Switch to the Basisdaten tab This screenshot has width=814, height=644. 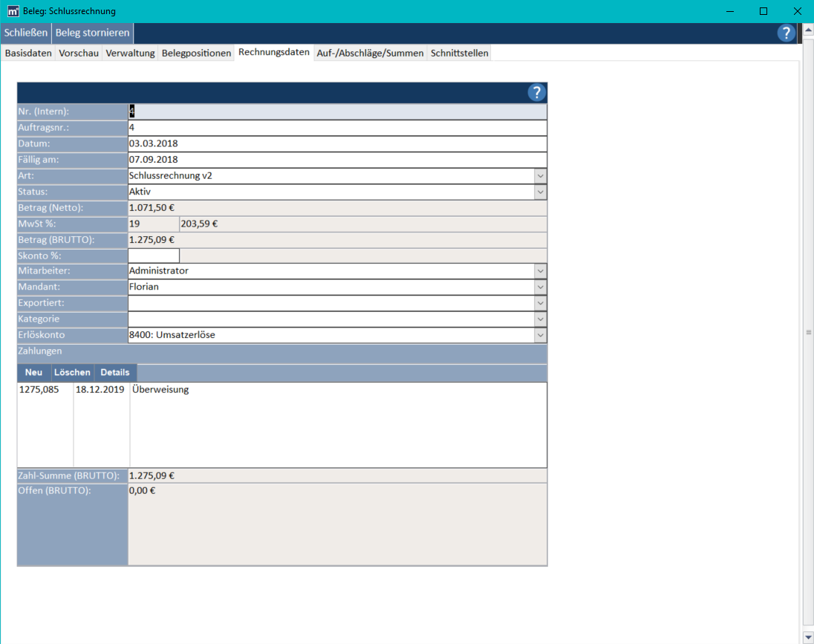28,53
